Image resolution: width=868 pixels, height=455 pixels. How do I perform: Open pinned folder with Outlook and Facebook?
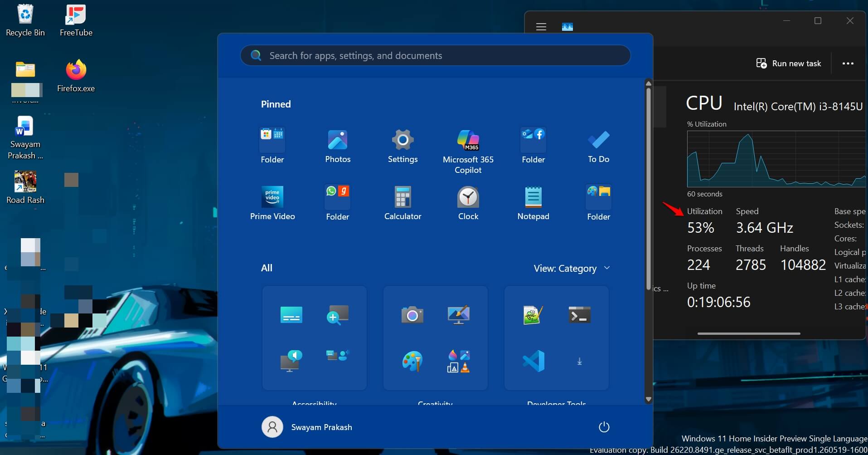pyautogui.click(x=533, y=146)
